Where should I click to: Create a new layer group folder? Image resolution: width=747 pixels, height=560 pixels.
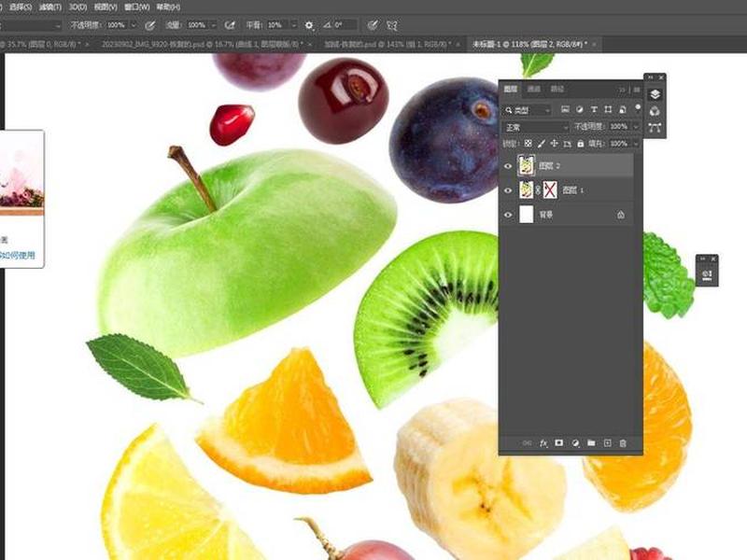click(x=591, y=442)
